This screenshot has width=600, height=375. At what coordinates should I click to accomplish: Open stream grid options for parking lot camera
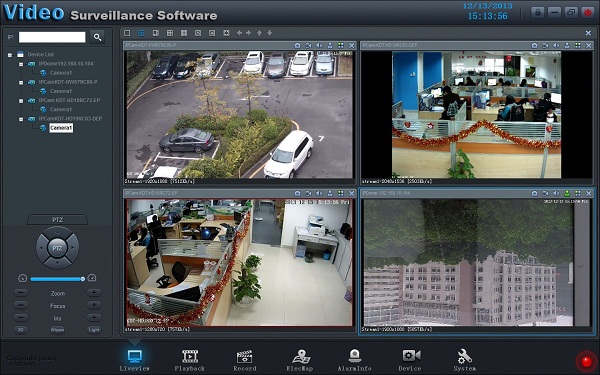pos(341,46)
